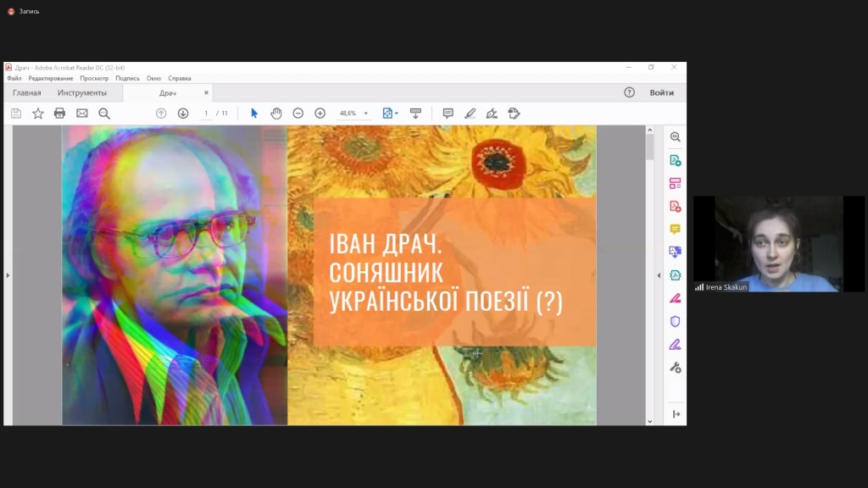
Task: Open Create PDF in the right panel
Action: [675, 207]
